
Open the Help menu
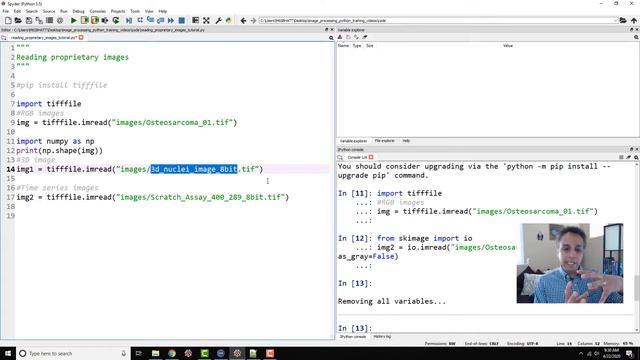[163, 11]
